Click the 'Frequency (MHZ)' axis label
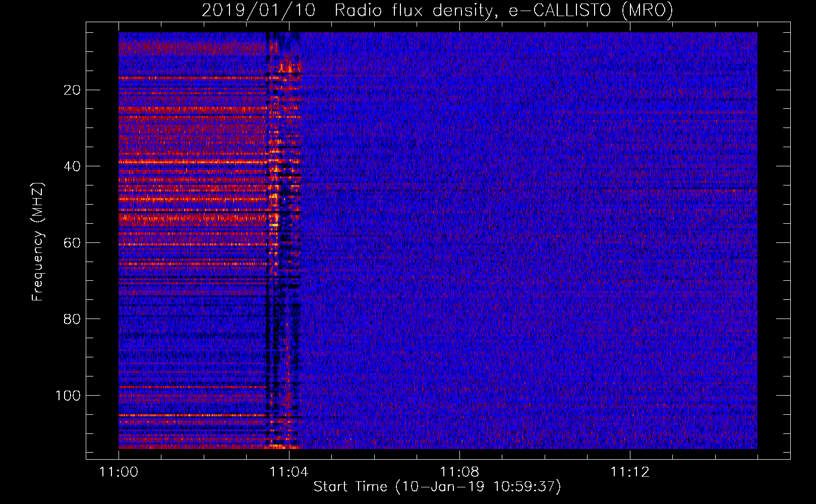This screenshot has width=816, height=504. click(38, 242)
